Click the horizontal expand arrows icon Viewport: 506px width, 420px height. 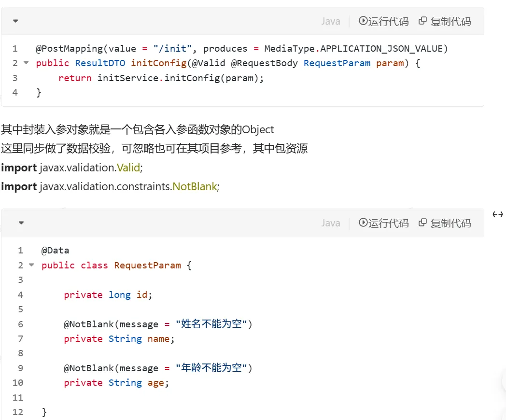click(x=498, y=214)
